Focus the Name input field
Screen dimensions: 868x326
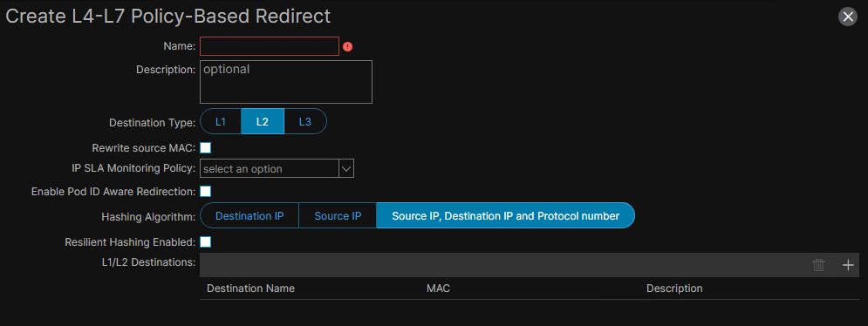coord(269,46)
